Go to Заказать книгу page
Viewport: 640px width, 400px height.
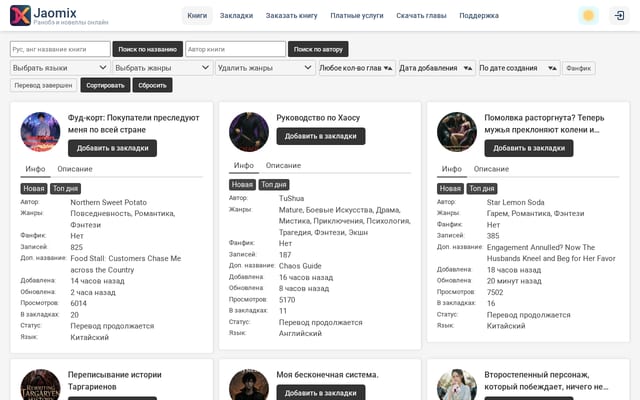pos(291,16)
